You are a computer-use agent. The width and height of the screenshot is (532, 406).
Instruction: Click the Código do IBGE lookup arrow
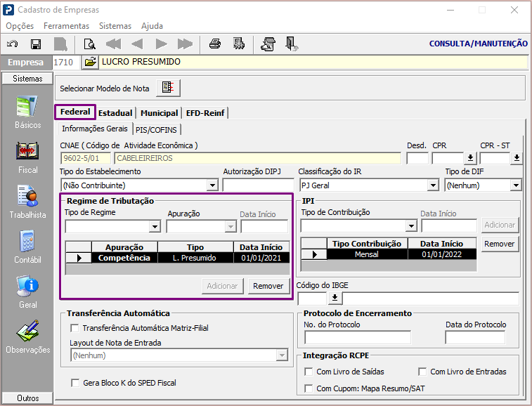pos(335,298)
